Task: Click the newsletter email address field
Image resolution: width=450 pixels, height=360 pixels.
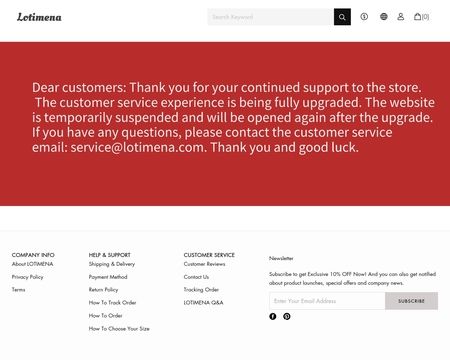Action: pos(327,301)
